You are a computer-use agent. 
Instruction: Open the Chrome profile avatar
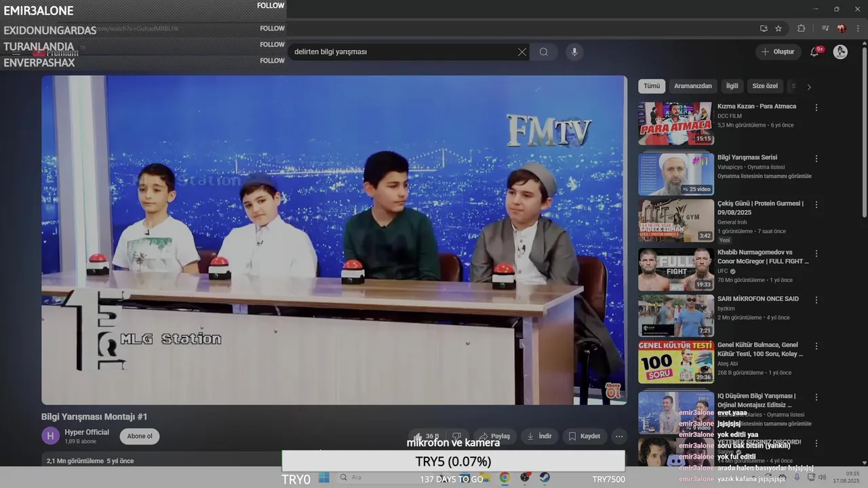842,28
